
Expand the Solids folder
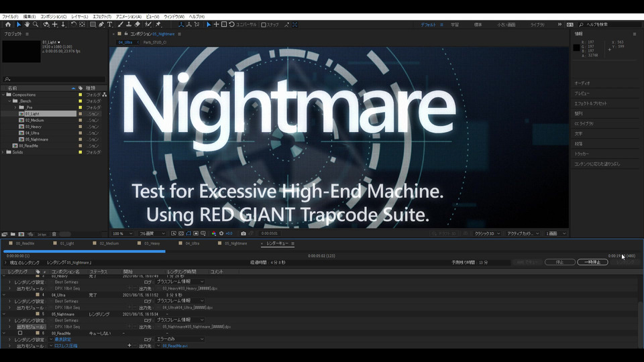tap(3, 152)
